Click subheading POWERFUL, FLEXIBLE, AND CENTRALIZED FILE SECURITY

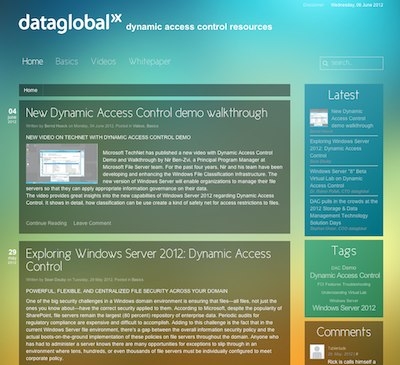[127, 291]
